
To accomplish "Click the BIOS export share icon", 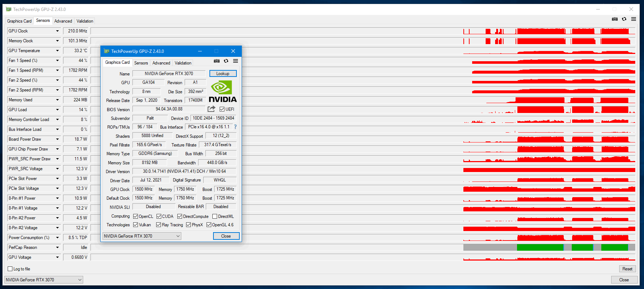I will coord(211,109).
